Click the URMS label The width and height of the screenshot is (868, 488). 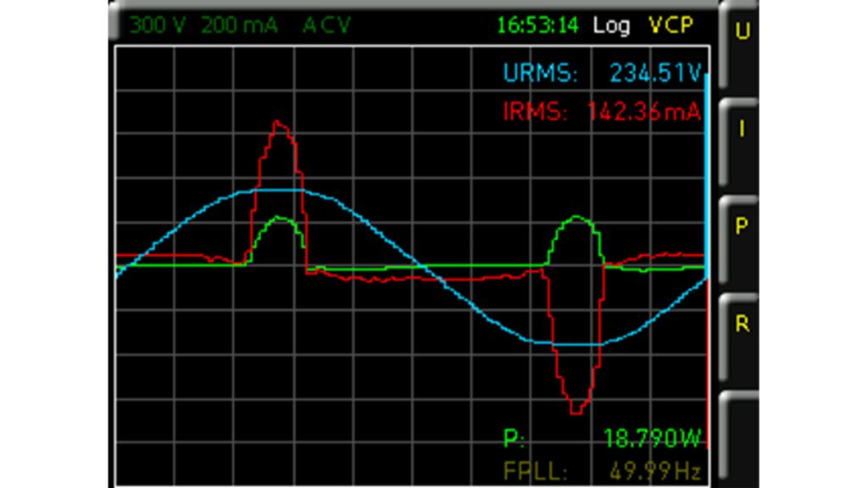(540, 73)
